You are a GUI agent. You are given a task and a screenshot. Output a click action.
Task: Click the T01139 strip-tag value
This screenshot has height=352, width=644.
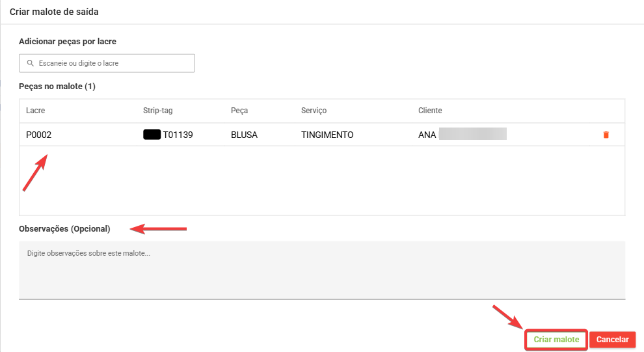click(178, 135)
